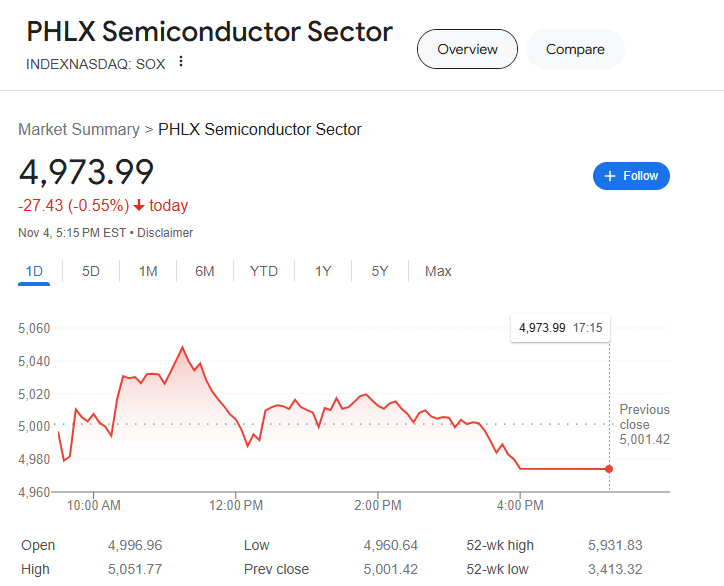The height and width of the screenshot is (586, 724).
Task: Click the 4,973.99 17:15 tooltip
Action: coord(560,328)
